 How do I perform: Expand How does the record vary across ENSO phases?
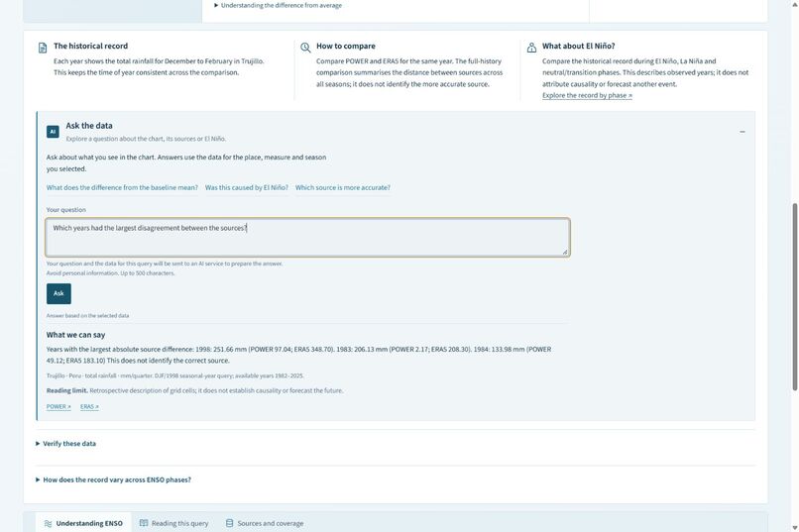click(x=113, y=479)
